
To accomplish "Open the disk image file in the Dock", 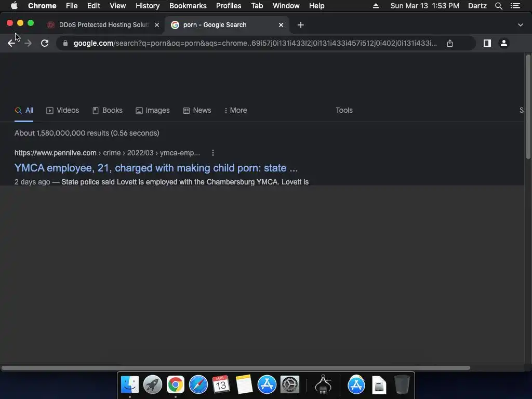I will pos(379,385).
